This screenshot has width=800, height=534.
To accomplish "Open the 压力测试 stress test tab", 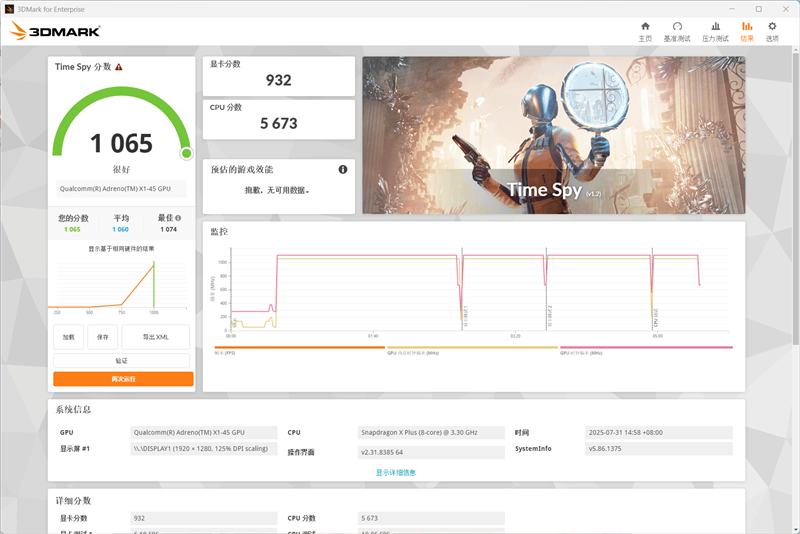I will click(x=715, y=32).
